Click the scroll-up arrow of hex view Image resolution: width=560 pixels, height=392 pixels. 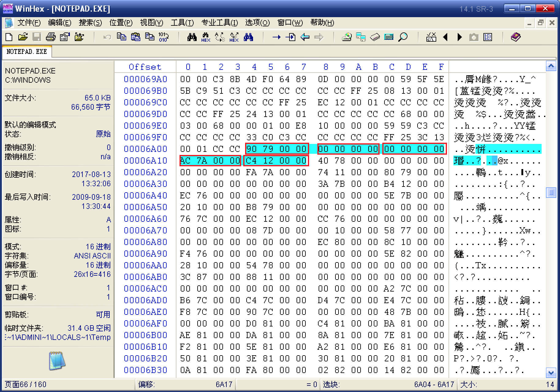point(551,66)
